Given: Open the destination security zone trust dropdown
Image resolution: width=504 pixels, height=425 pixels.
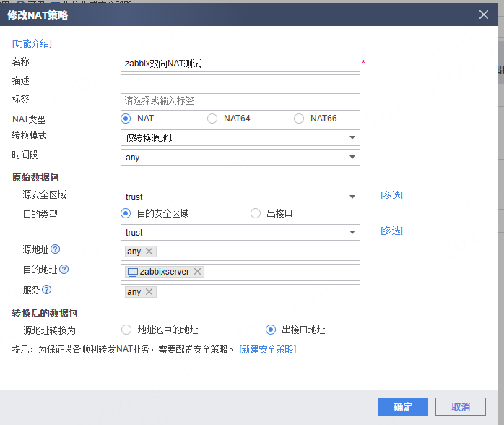Looking at the screenshot, I should 240,233.
